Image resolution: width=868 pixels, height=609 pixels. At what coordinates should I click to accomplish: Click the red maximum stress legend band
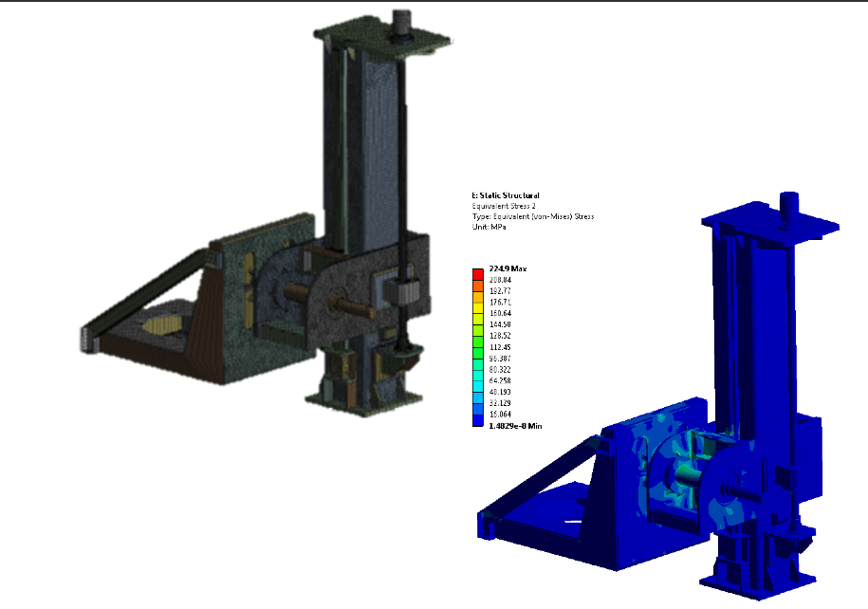click(x=478, y=275)
